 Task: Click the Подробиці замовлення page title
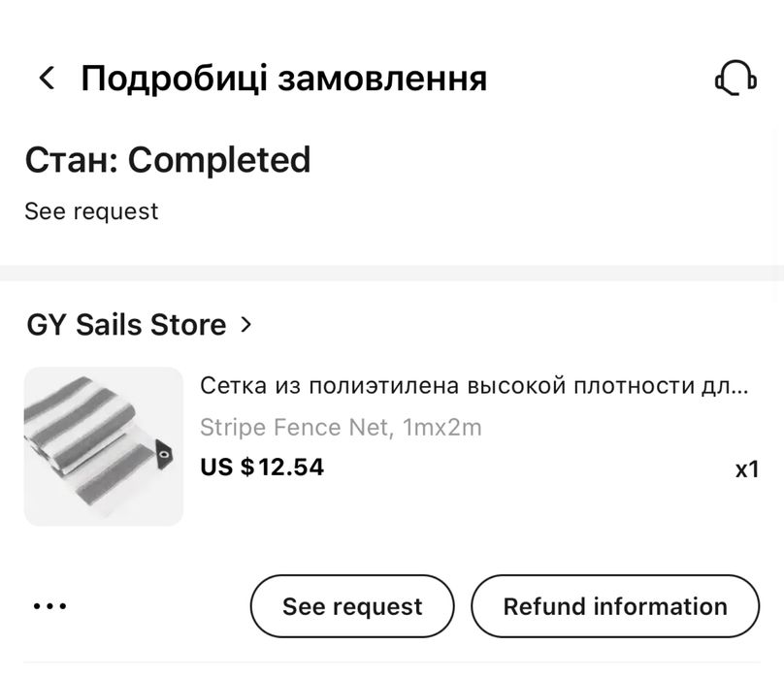[283, 79]
